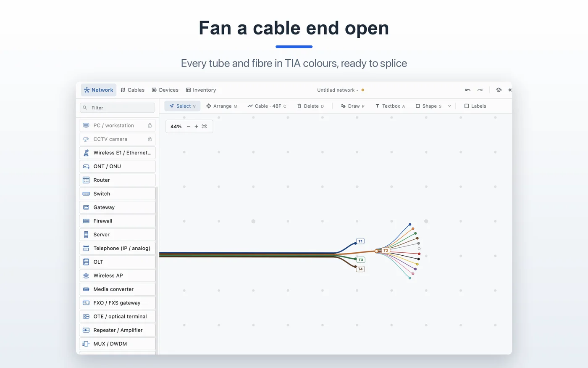The height and width of the screenshot is (368, 588).
Task: Select the ONT / ONU list item
Action: [x=117, y=167]
